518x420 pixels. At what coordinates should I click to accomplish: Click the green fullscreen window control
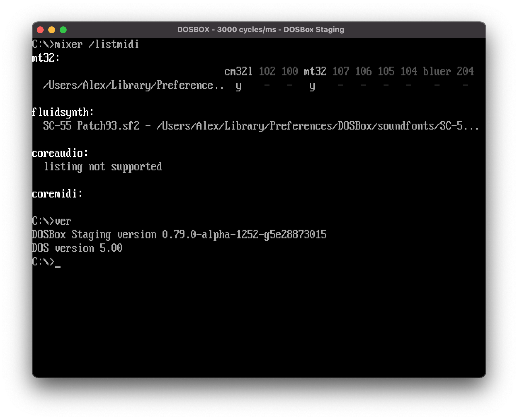(63, 30)
